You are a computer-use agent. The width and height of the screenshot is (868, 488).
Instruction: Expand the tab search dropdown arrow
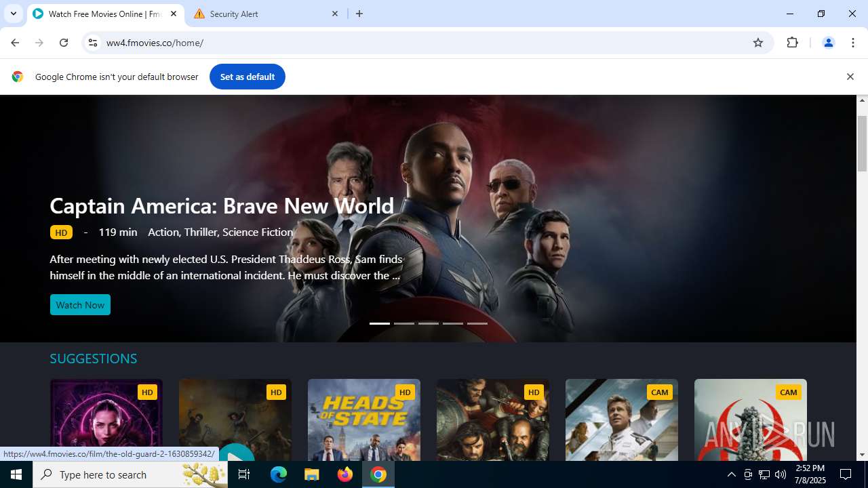[13, 14]
